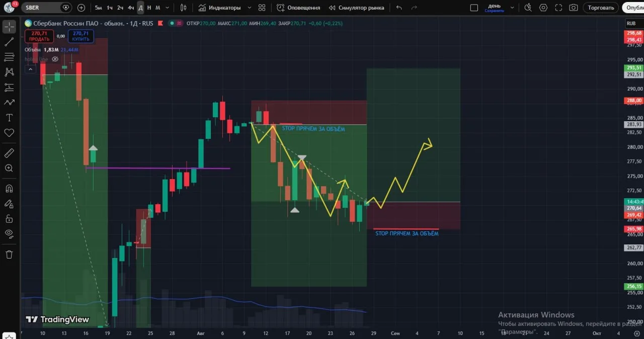Toggle visibility of hidden line indicator

coord(55,59)
